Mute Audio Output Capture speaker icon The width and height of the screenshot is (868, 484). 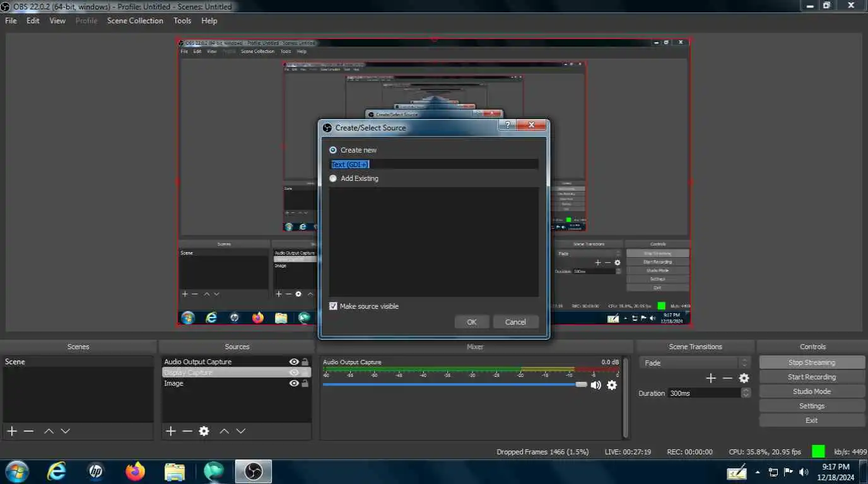click(x=595, y=385)
